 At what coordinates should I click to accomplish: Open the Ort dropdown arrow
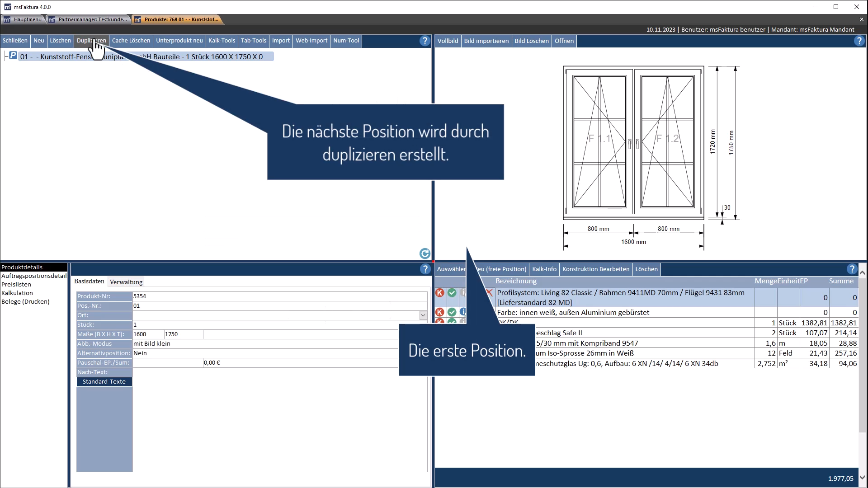(x=423, y=315)
